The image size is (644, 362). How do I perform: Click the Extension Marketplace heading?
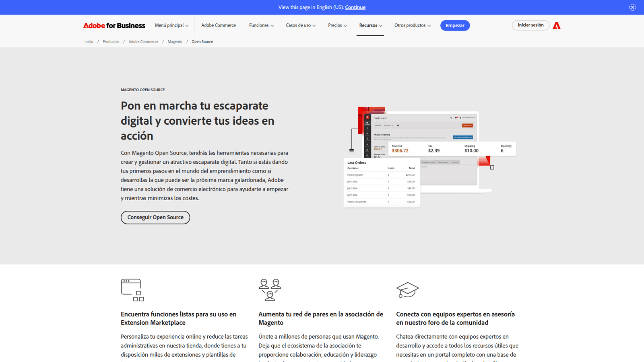(x=179, y=319)
